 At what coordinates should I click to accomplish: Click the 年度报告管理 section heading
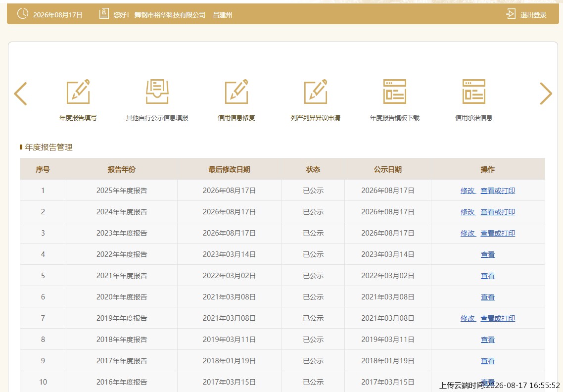[48, 147]
